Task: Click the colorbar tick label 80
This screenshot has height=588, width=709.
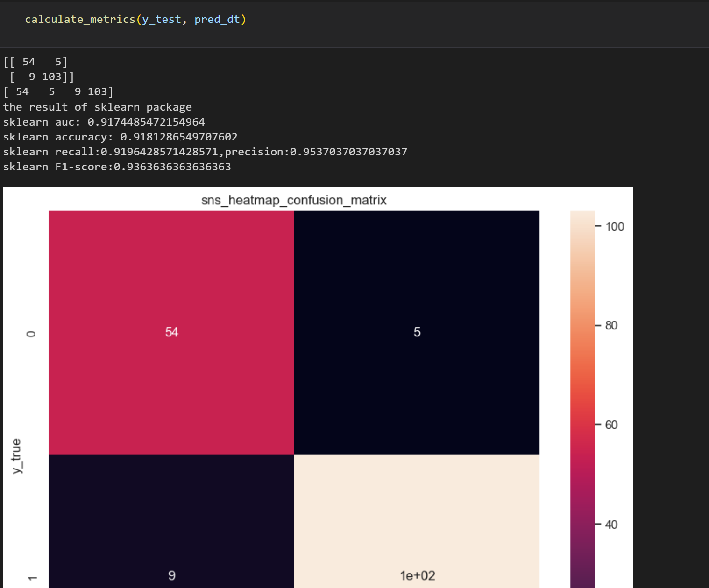Action: [611, 326]
